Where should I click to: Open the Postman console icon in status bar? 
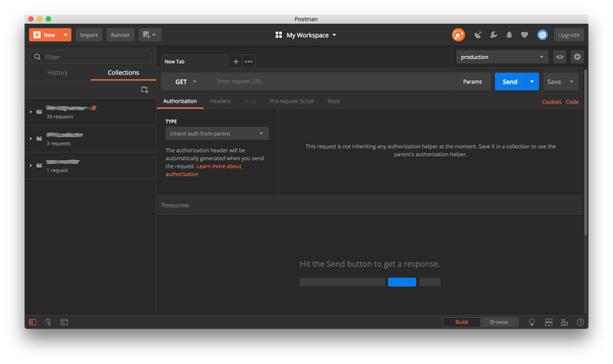pyautogui.click(x=64, y=323)
